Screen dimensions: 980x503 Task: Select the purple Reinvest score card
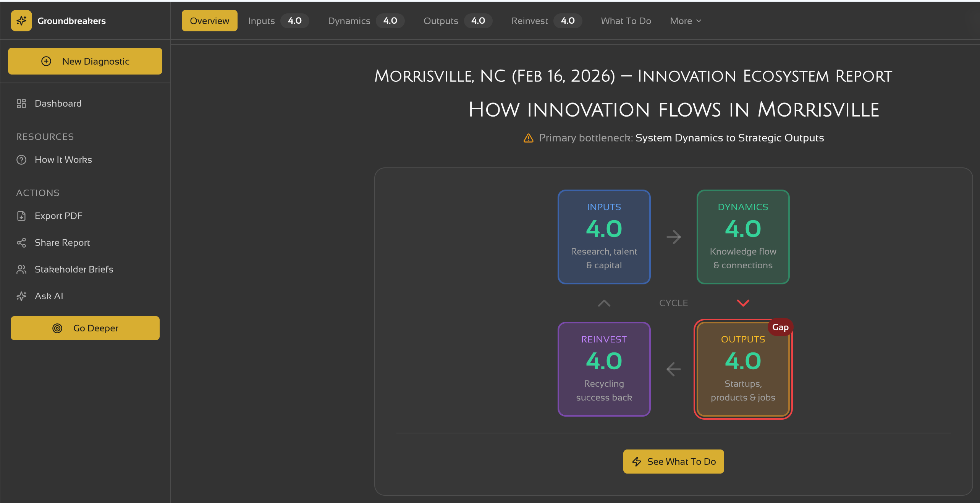[x=604, y=369]
